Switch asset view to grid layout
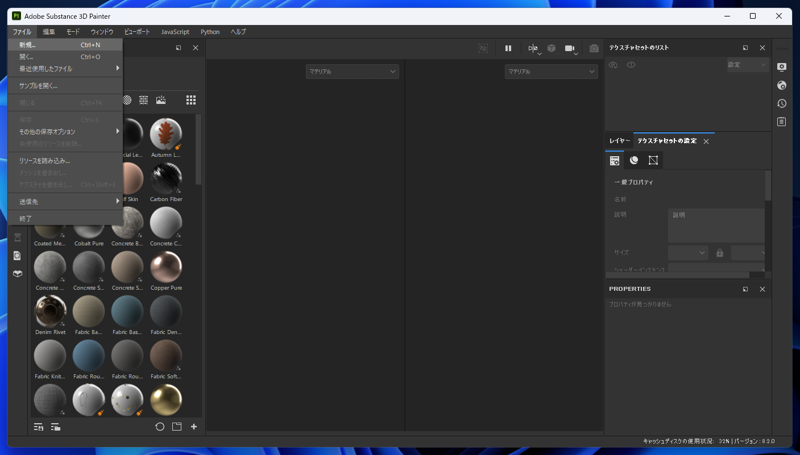This screenshot has height=455, width=800. point(191,100)
